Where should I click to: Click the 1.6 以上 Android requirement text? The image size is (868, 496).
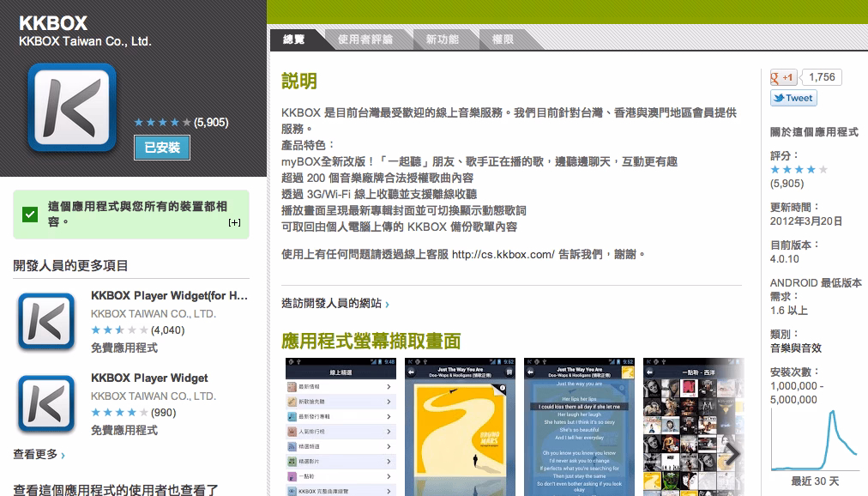pos(789,311)
